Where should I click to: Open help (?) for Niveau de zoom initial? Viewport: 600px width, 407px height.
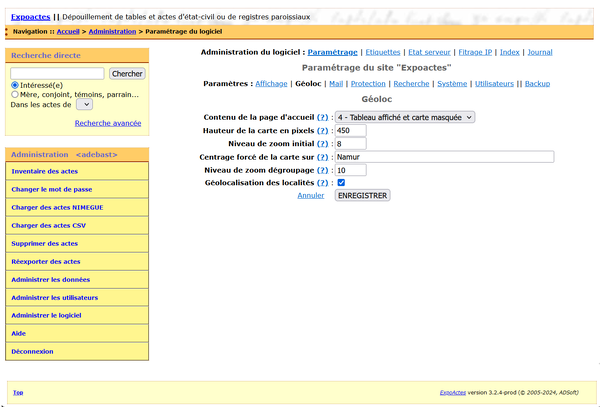tap(323, 143)
